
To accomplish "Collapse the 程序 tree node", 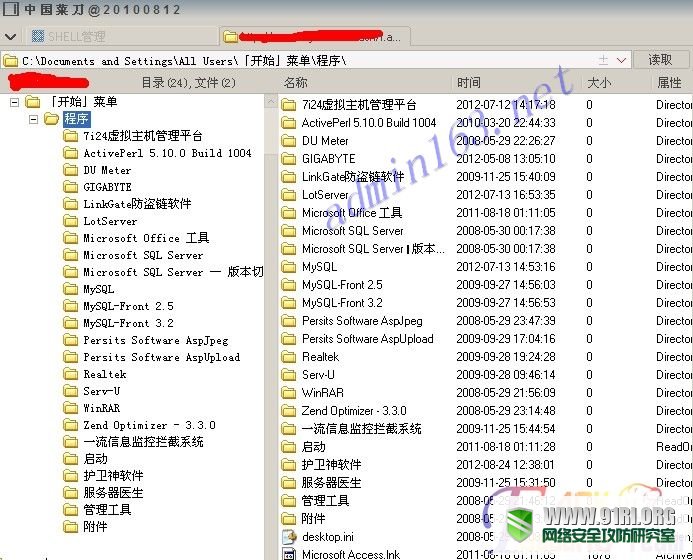I will click(x=33, y=119).
